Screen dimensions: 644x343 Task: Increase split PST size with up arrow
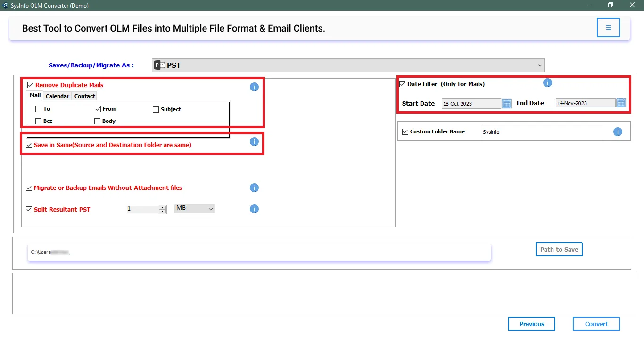[x=163, y=207]
